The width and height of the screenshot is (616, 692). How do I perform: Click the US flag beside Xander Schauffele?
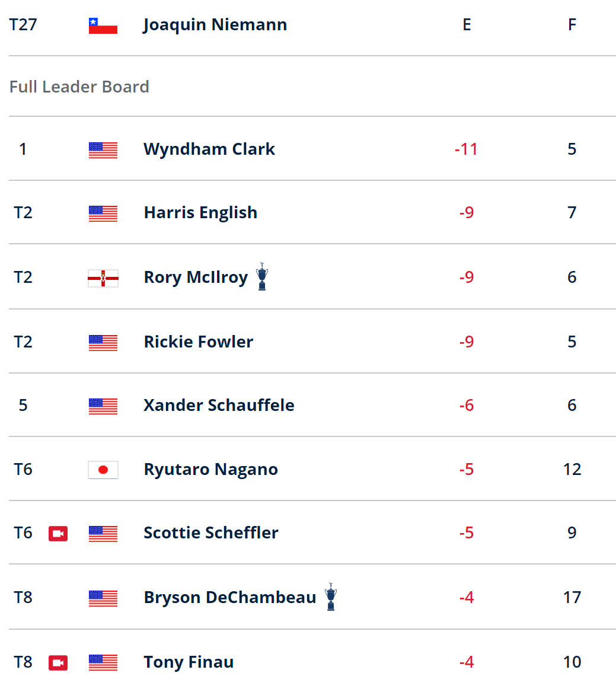pos(103,406)
